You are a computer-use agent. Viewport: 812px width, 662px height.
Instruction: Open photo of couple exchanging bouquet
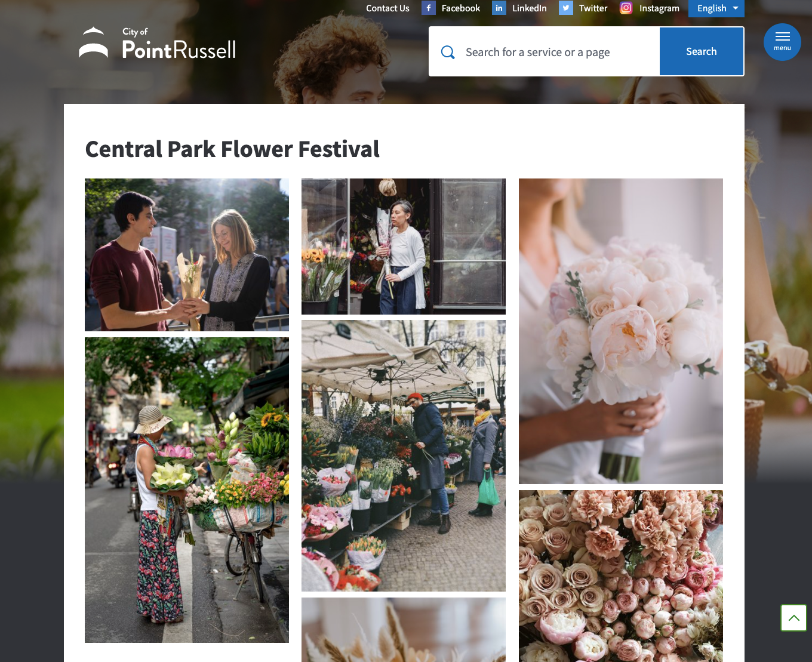pos(187,255)
